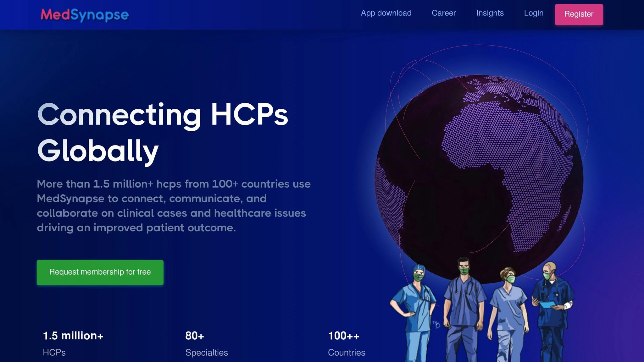Screen dimensions: 644x362
Task: Click Request membership for free button
Action: 100,272
